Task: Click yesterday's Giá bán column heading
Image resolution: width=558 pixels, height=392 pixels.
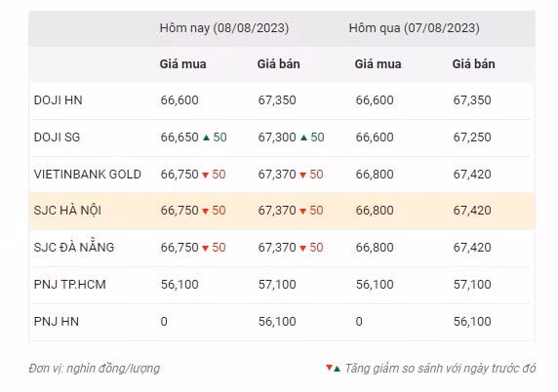Action: pos(474,64)
